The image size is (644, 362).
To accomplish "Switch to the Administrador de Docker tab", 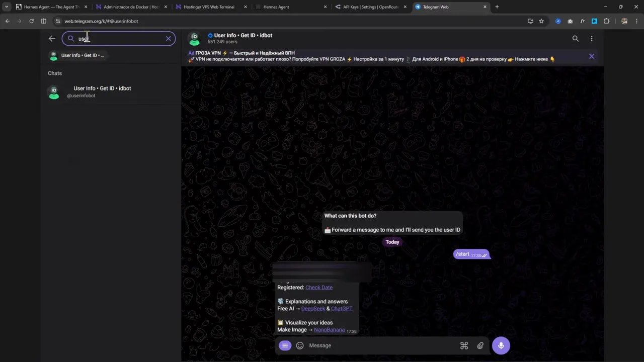I will coord(132,7).
